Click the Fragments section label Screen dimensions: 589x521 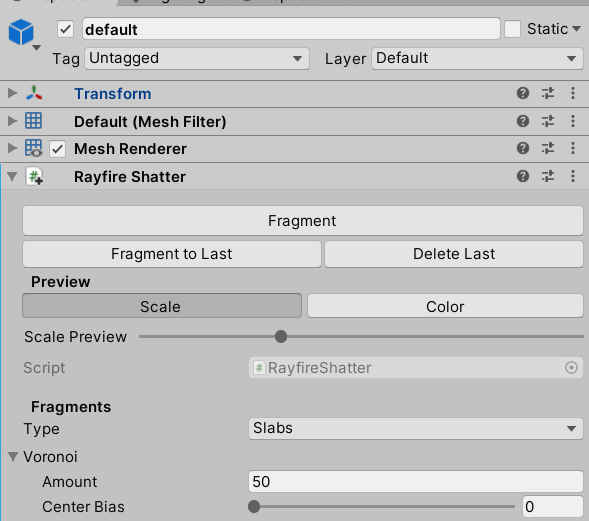[x=71, y=407]
